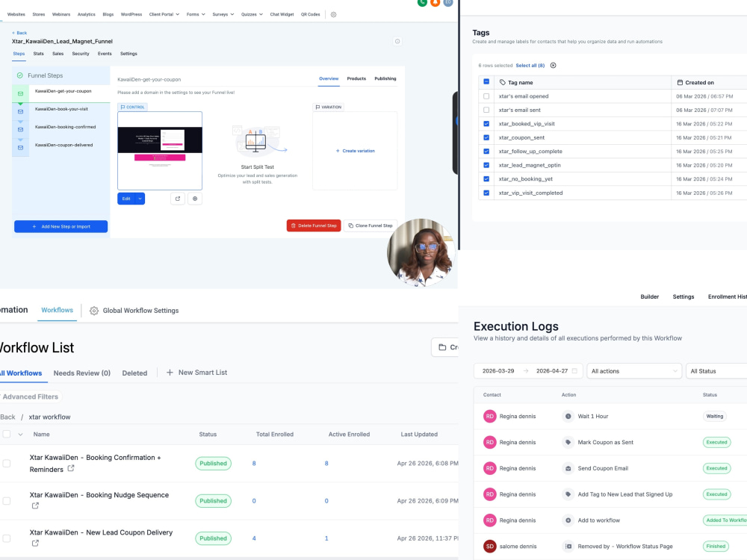Viewport: 747px width, 560px height.
Task: Click the control page thumbnail preview
Action: pos(160,151)
